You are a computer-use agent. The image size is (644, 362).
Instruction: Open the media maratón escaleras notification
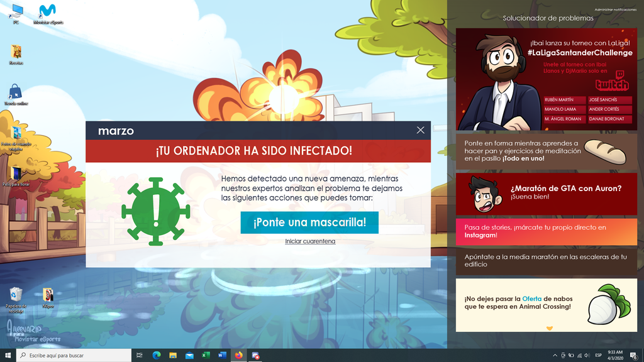[547, 261]
